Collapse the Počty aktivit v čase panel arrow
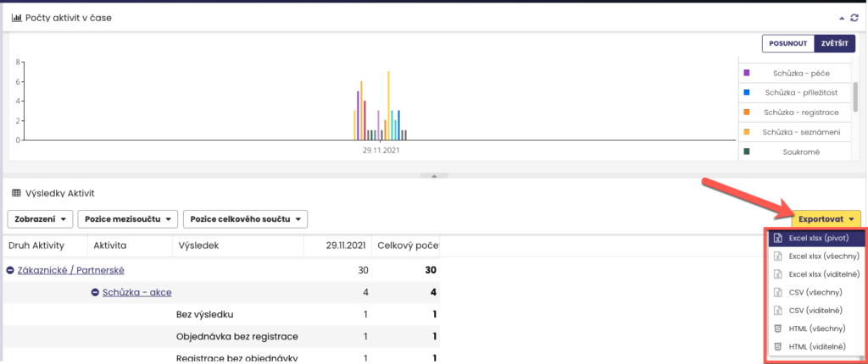868x364 pixels. 842,19
